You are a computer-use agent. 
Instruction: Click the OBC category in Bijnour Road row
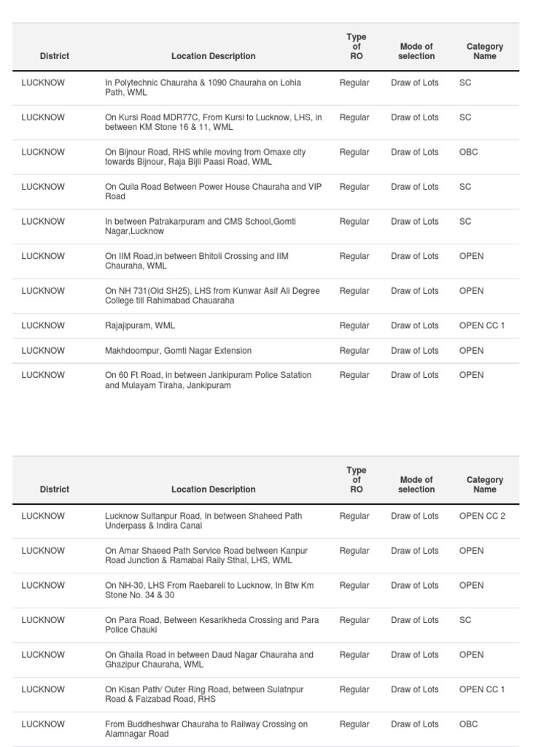(x=468, y=152)
